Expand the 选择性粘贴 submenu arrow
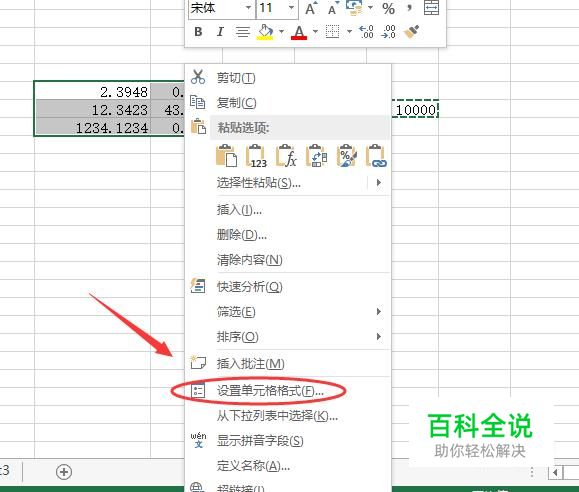 (378, 182)
